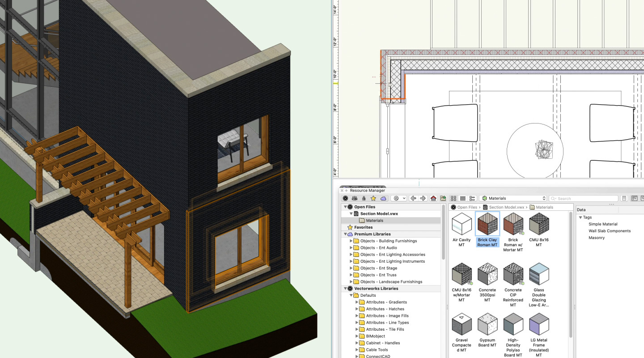Screen dimensions: 644x358
Task: Select Favorites in the file browser
Action: pos(363,227)
